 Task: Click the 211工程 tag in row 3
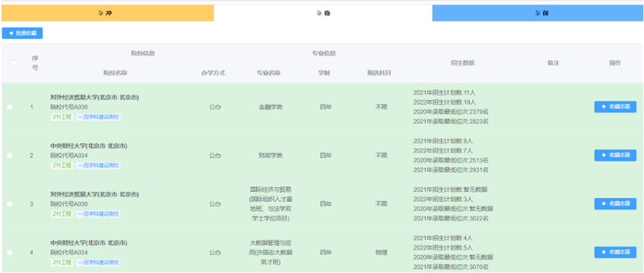pyautogui.click(x=61, y=214)
